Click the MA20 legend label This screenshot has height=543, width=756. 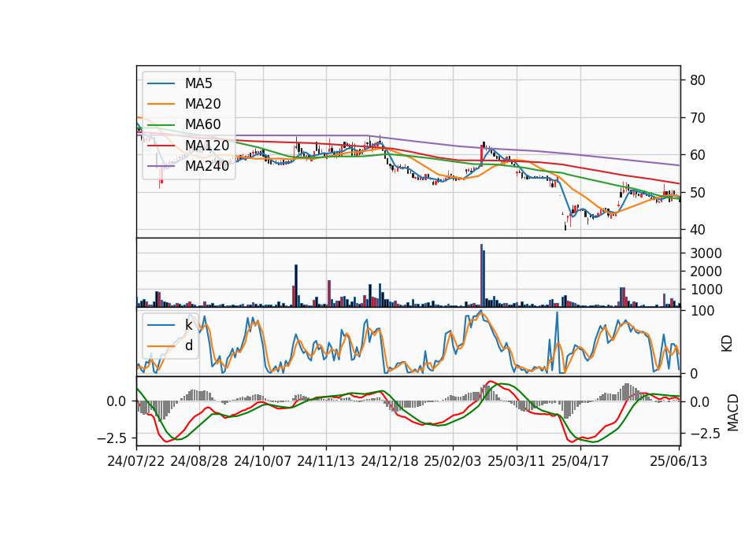coord(202,104)
